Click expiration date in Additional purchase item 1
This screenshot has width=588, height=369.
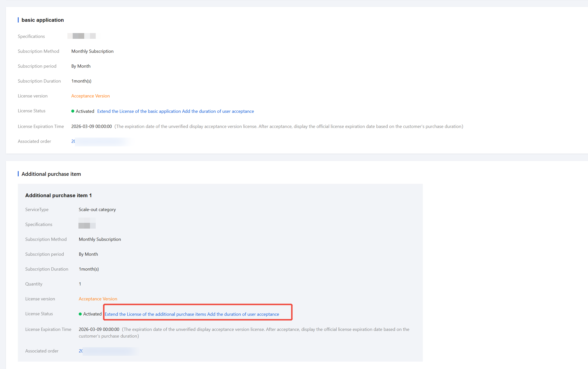click(x=99, y=329)
